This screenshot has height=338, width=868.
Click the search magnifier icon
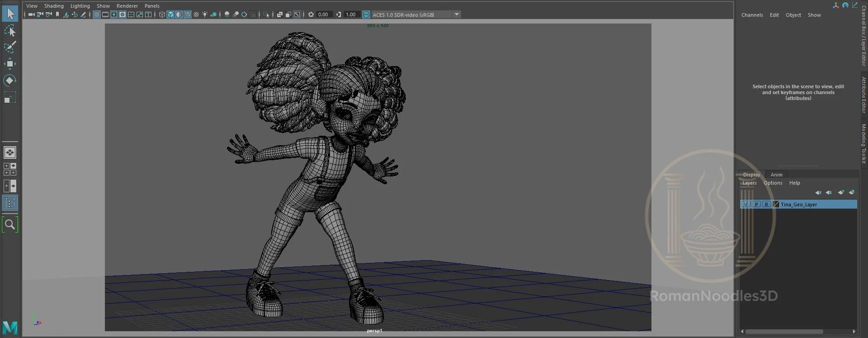click(10, 224)
